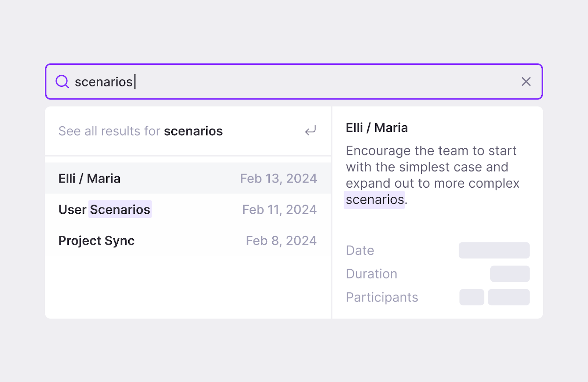
Task: Select the Elli / Maria result
Action: 188,178
